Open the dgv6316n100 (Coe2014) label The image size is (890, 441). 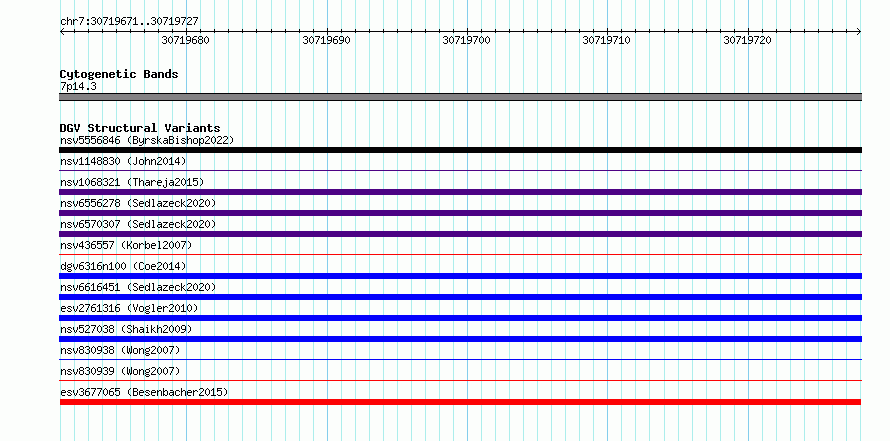pos(123,266)
